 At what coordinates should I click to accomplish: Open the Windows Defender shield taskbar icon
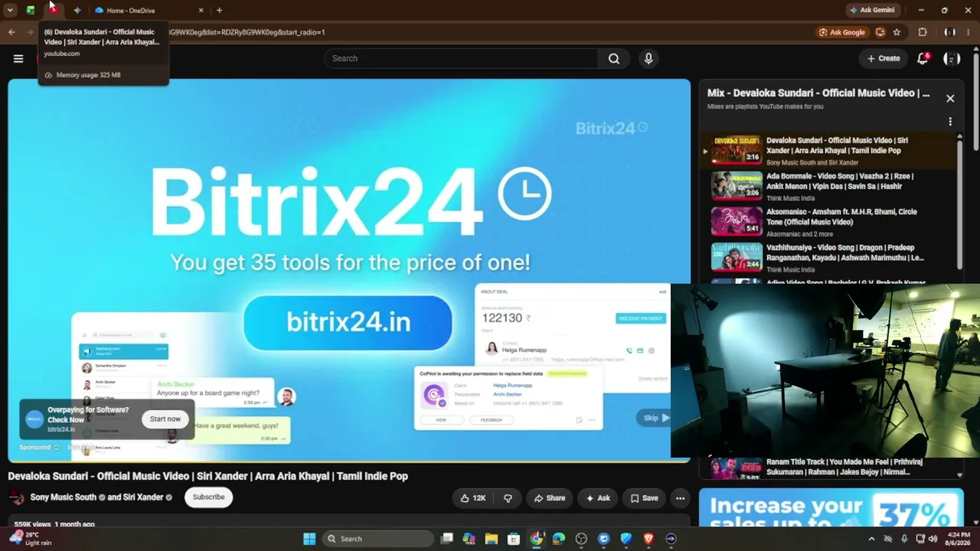[x=626, y=539]
